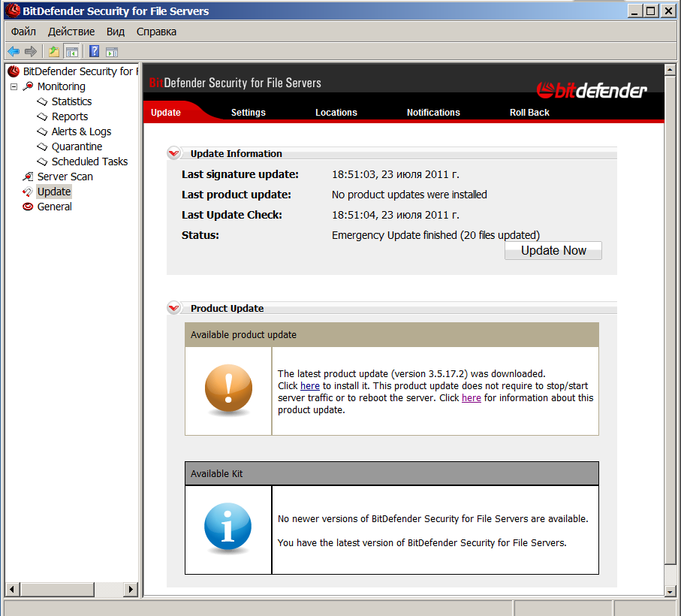Viewport: 681px width, 616px height.
Task: Click 'Emergency Update finished (20 files updated)' status
Action: click(x=435, y=235)
